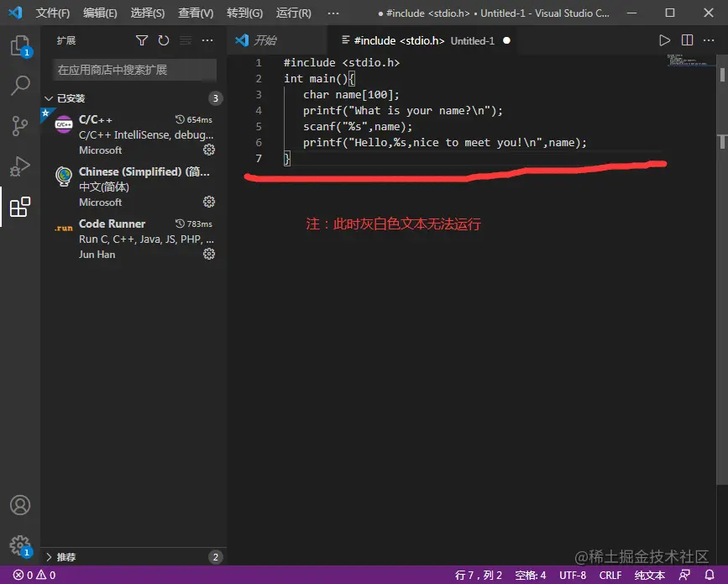Open the Run and Debug view
Image resolution: width=728 pixels, height=584 pixels.
pos(20,166)
